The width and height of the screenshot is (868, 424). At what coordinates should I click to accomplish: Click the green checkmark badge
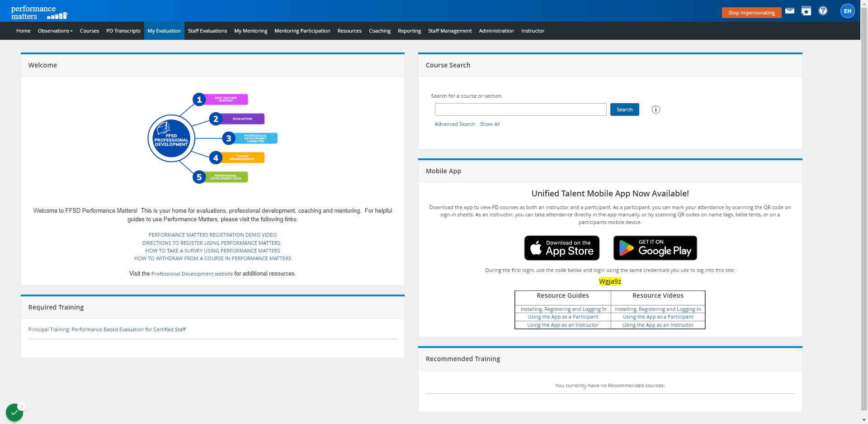point(14,412)
